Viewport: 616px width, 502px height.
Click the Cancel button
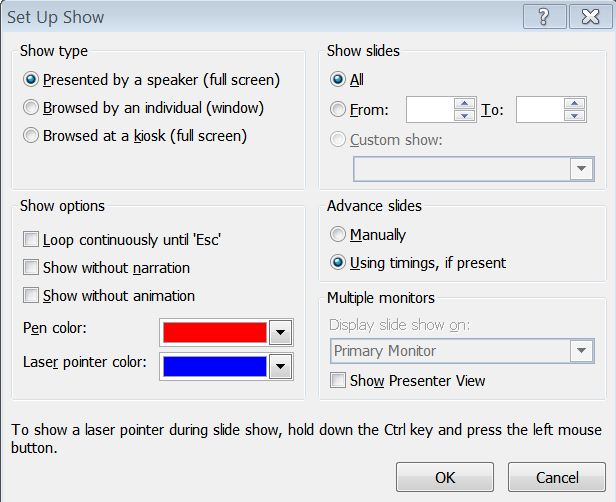click(557, 478)
